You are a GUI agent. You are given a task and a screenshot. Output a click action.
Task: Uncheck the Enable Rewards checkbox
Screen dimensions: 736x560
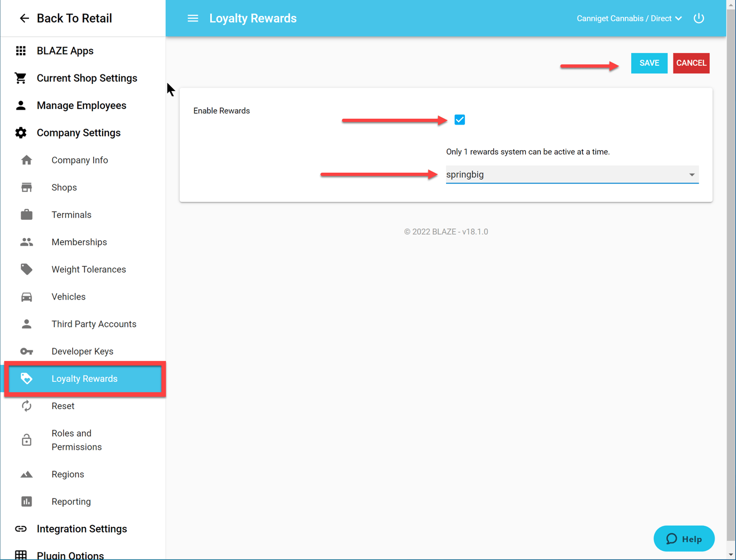point(459,120)
